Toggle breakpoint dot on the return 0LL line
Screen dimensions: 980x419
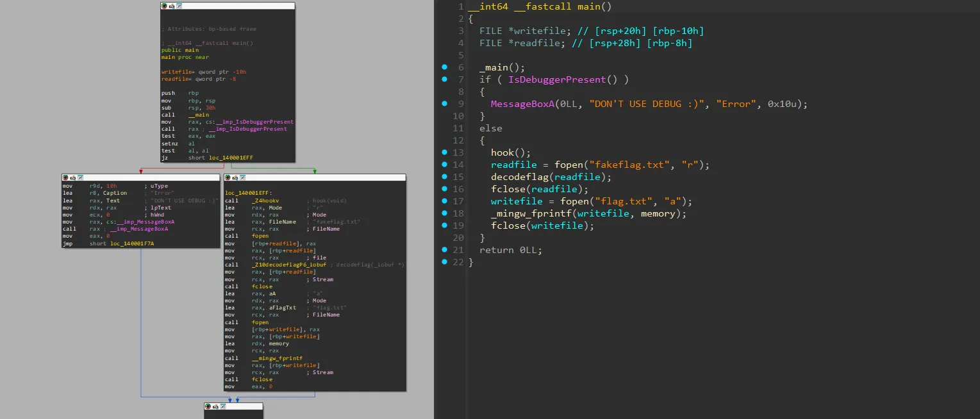coord(444,250)
